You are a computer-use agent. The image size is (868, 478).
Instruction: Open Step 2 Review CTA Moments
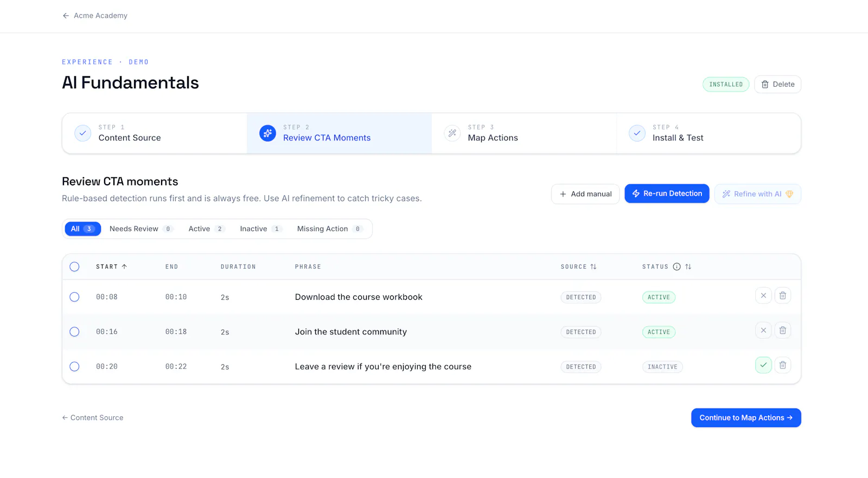(x=339, y=133)
